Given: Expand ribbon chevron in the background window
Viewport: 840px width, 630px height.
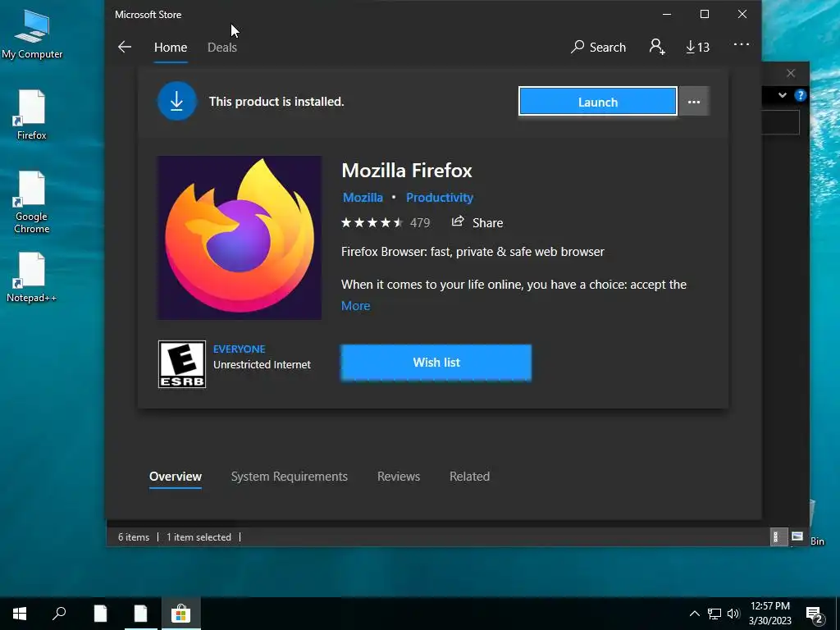Looking at the screenshot, I should coord(782,95).
